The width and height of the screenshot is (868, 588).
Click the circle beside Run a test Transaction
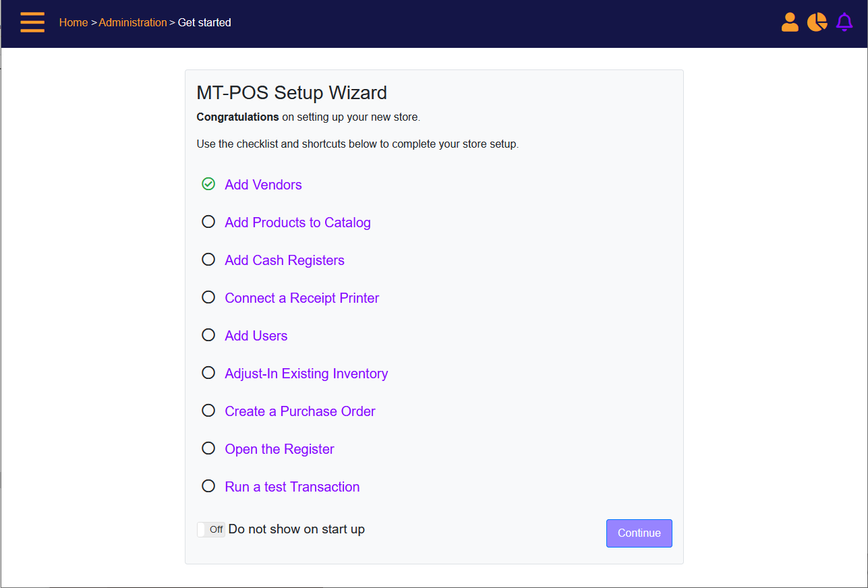[208, 486]
